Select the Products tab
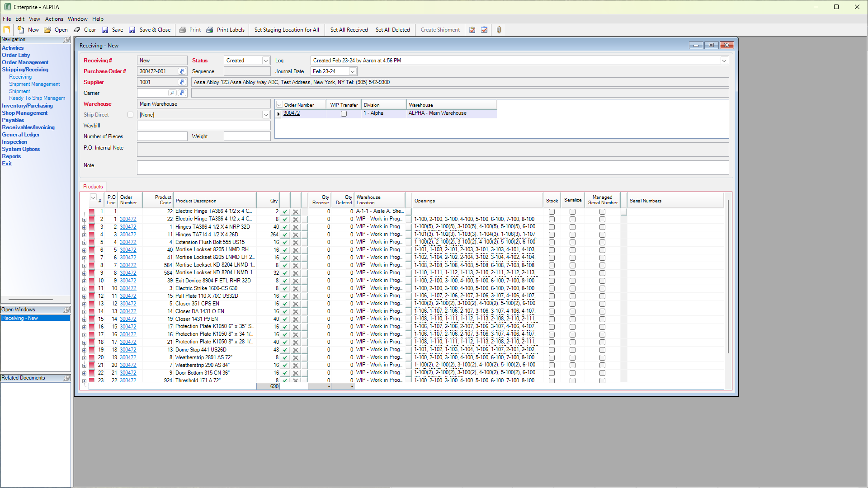Viewport: 868px width, 488px height. click(x=93, y=187)
